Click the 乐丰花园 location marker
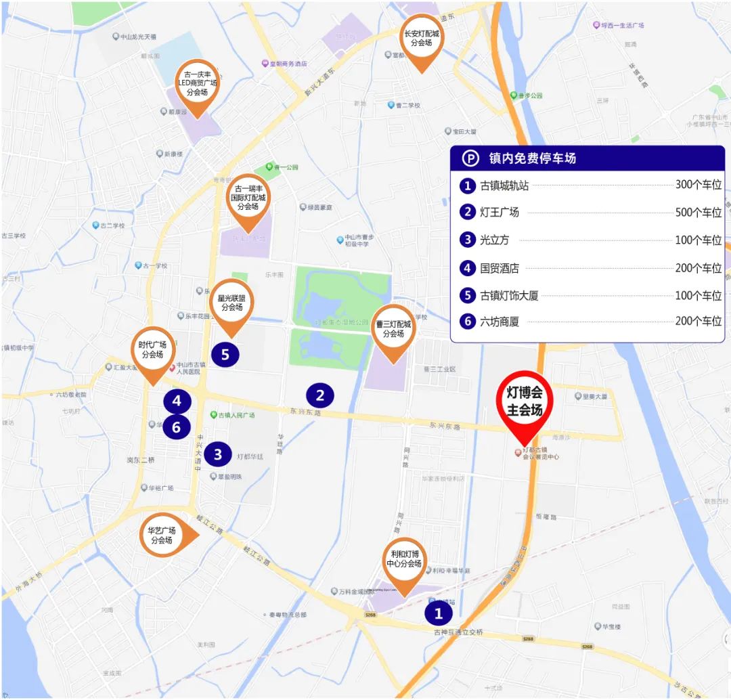Viewport: 731px width, 700px height. 181,315
